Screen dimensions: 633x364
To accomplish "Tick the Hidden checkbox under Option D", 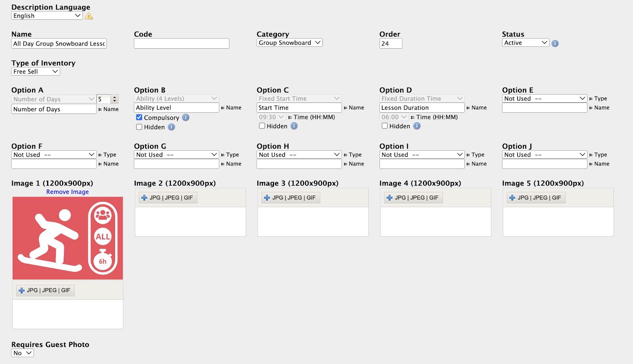I will 385,126.
